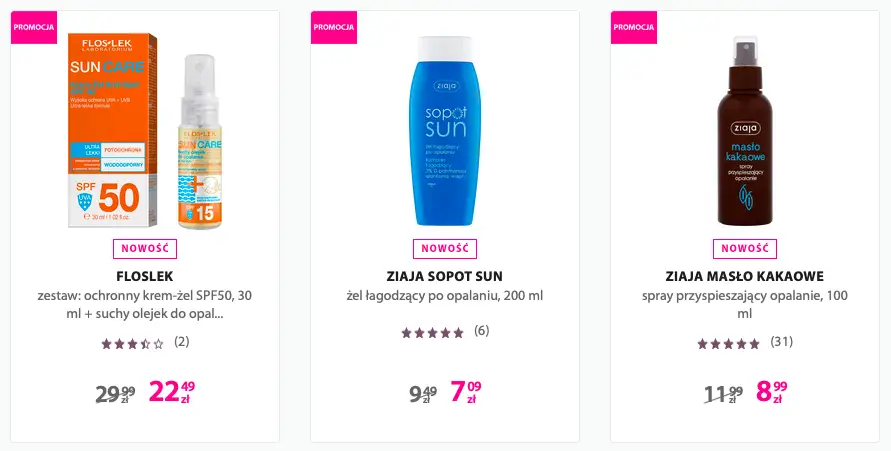The width and height of the screenshot is (891, 451).
Task: Open the Ziaja Masło Kakaowe spray image
Action: coord(744,130)
